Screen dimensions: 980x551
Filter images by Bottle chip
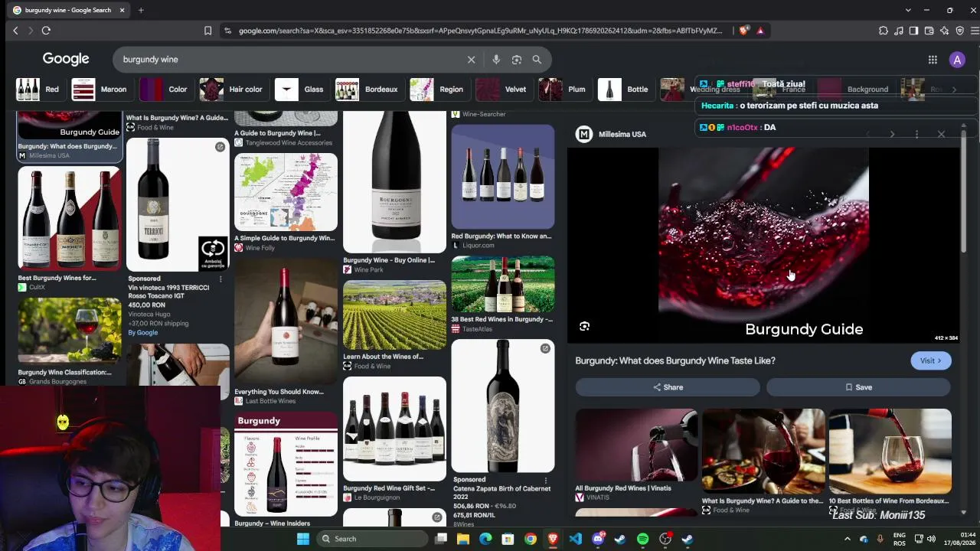pyautogui.click(x=624, y=90)
